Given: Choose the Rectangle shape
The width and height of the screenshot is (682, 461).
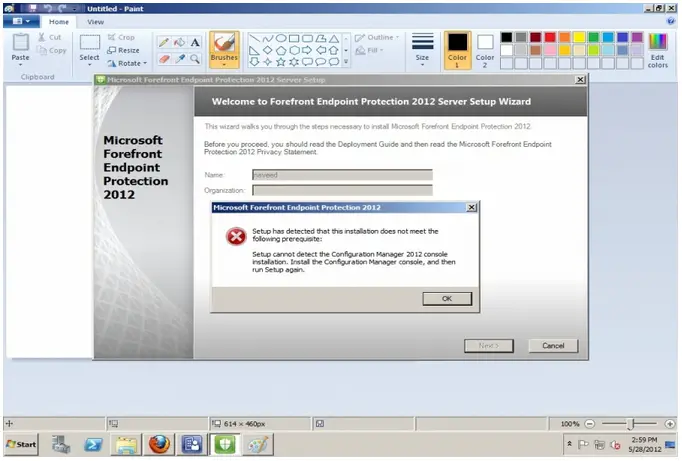Looking at the screenshot, I should click(x=294, y=38).
